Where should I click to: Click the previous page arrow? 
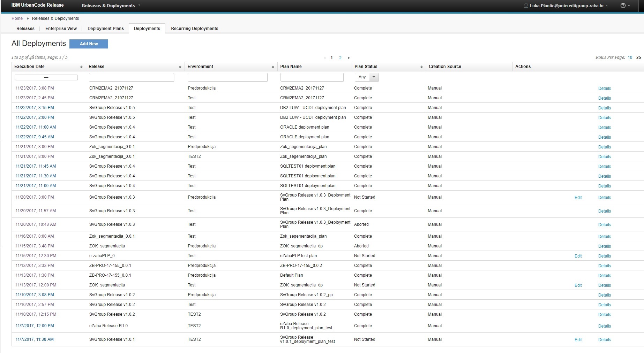(324, 58)
